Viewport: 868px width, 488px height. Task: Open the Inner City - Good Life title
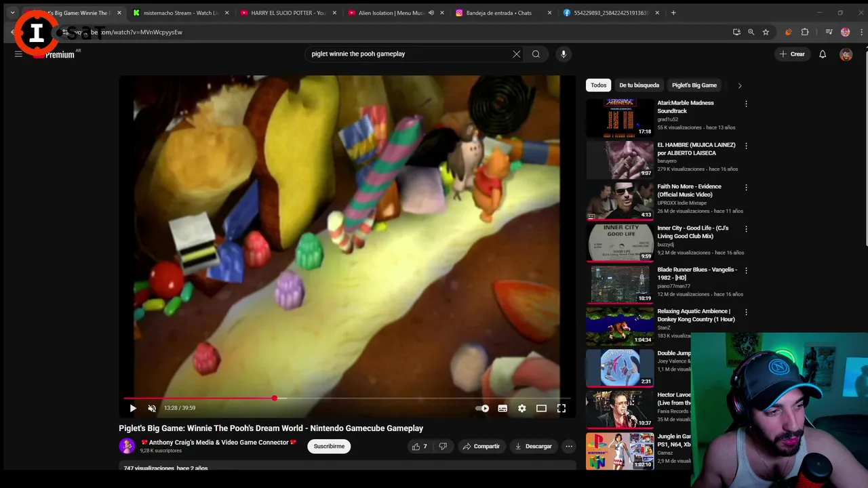click(x=692, y=232)
